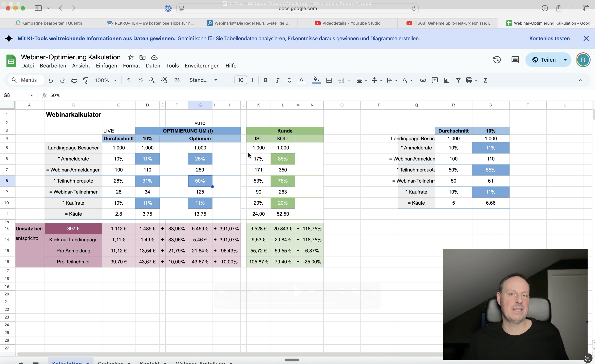
Task: Dismiss the Gemini banner with X
Action: (586, 38)
